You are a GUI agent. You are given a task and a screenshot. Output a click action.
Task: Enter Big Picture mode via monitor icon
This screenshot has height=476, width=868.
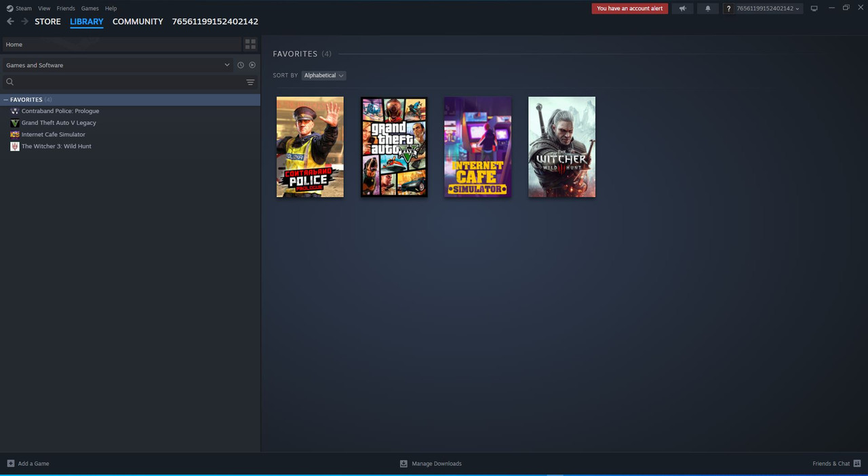(814, 8)
